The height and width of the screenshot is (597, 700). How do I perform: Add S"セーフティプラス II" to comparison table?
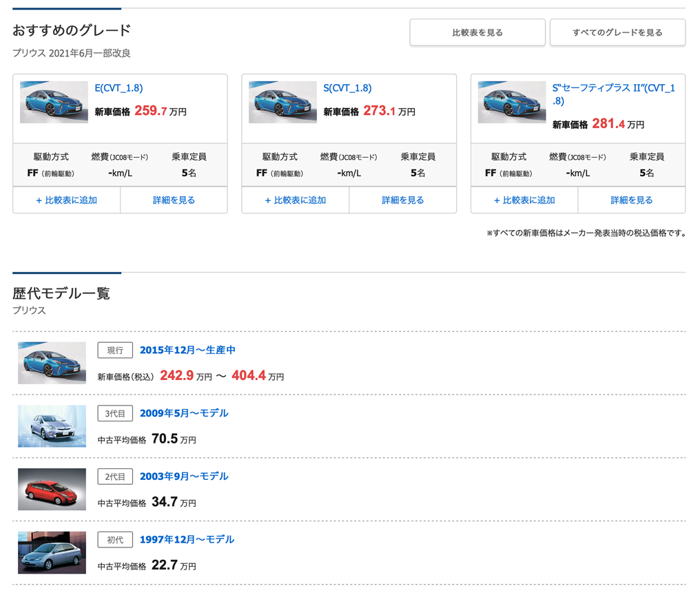[x=524, y=200]
